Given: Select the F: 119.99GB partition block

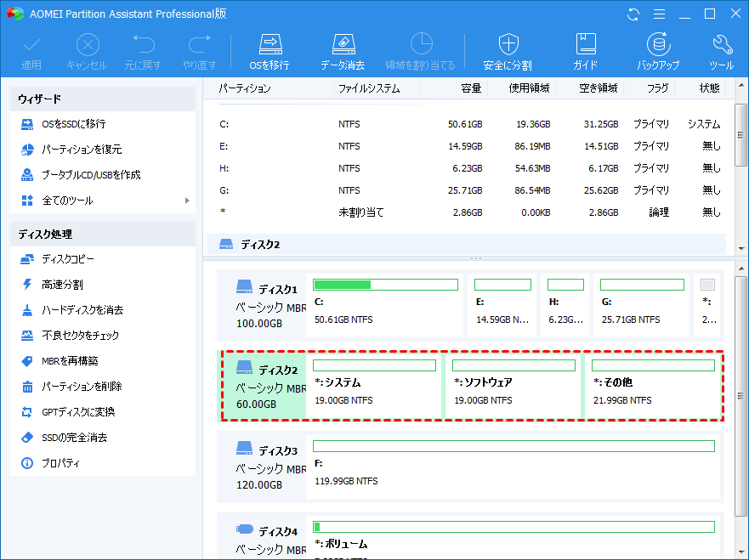Looking at the screenshot, I should pyautogui.click(x=514, y=467).
